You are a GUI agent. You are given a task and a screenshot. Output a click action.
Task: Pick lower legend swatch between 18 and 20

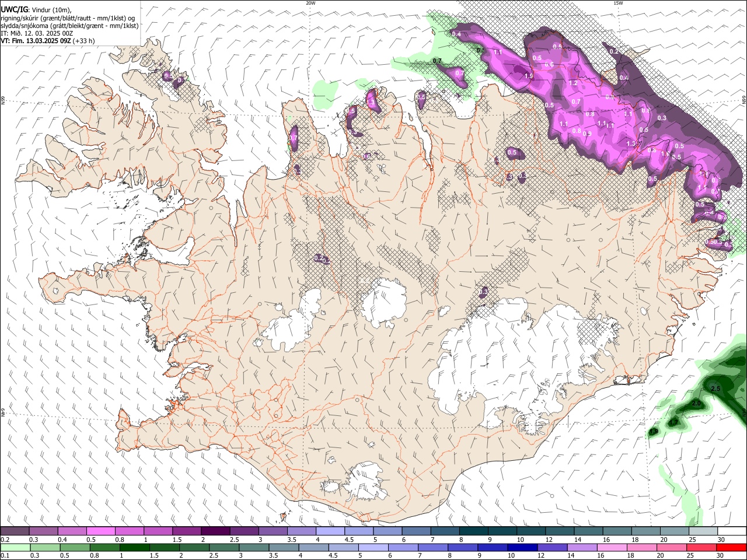click(642, 548)
